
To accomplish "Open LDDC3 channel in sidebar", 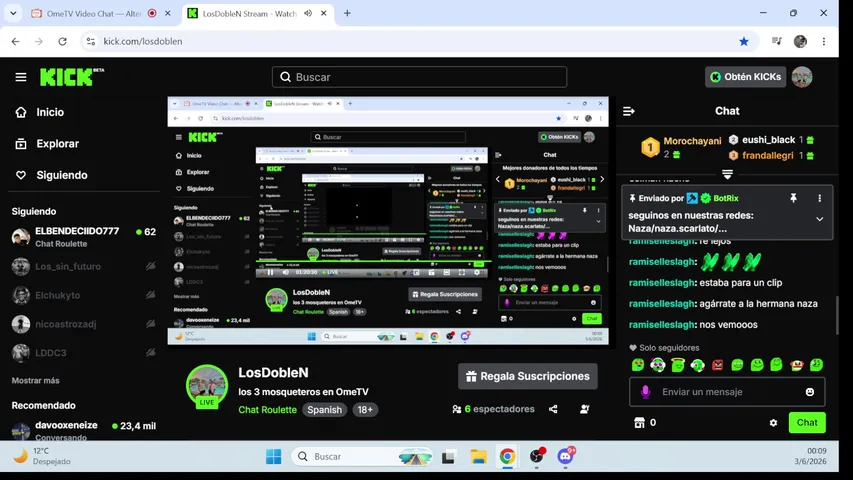I will click(x=83, y=353).
